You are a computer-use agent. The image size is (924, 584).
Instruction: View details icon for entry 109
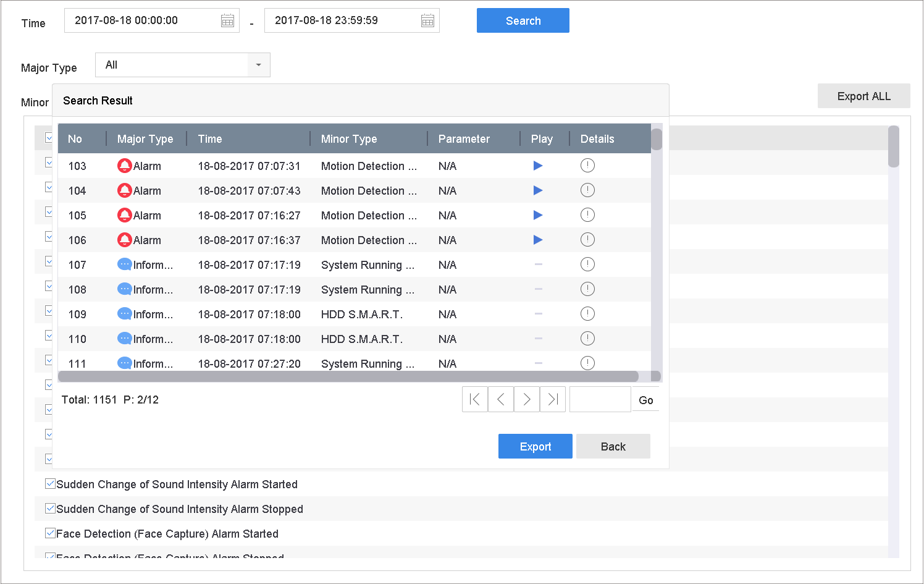tap(587, 314)
